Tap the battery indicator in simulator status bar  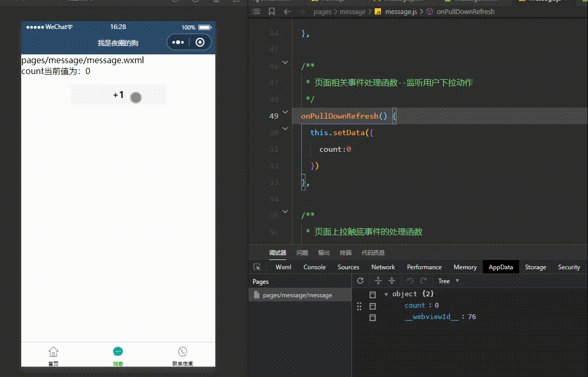point(205,27)
